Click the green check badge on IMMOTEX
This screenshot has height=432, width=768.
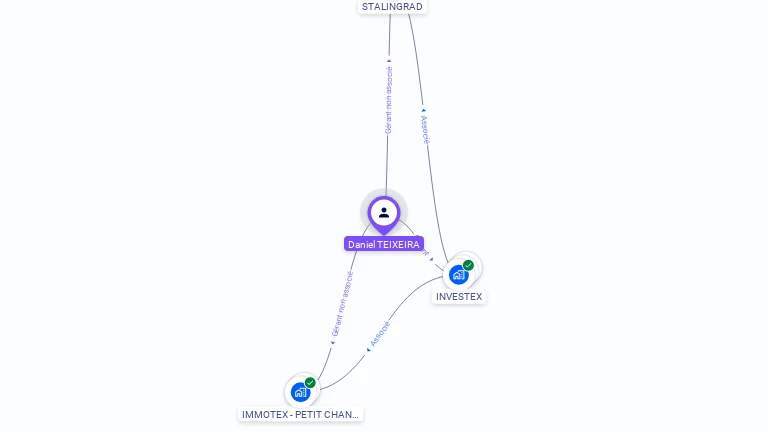(310, 383)
